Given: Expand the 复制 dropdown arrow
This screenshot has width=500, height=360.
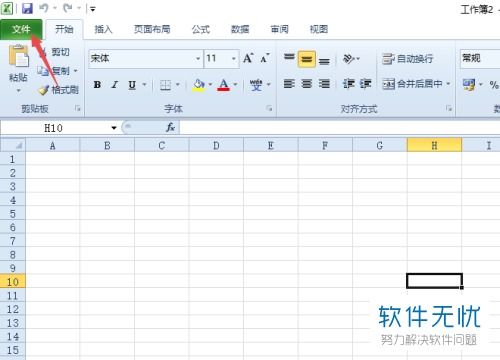Looking at the screenshot, I should [76, 71].
